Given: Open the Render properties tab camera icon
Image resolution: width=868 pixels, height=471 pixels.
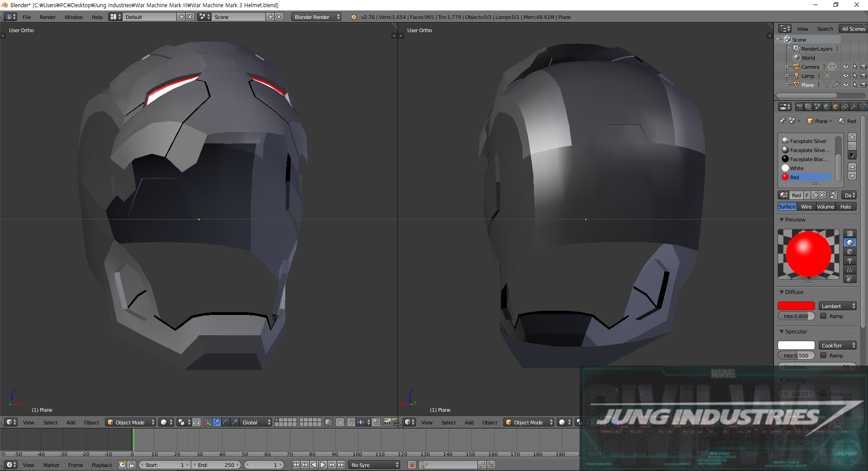Looking at the screenshot, I should (799, 107).
